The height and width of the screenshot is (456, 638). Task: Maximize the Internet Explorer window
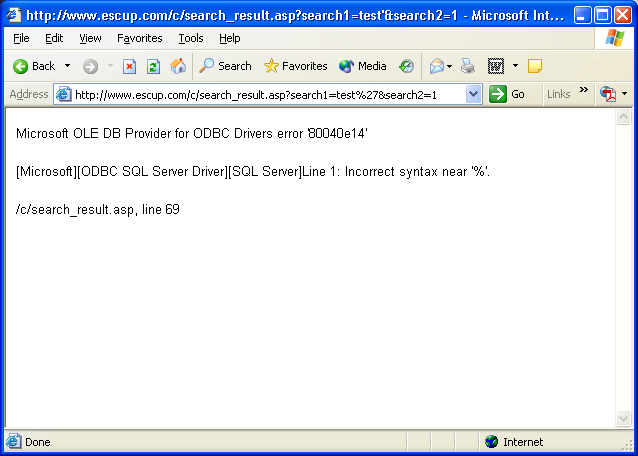coord(603,15)
